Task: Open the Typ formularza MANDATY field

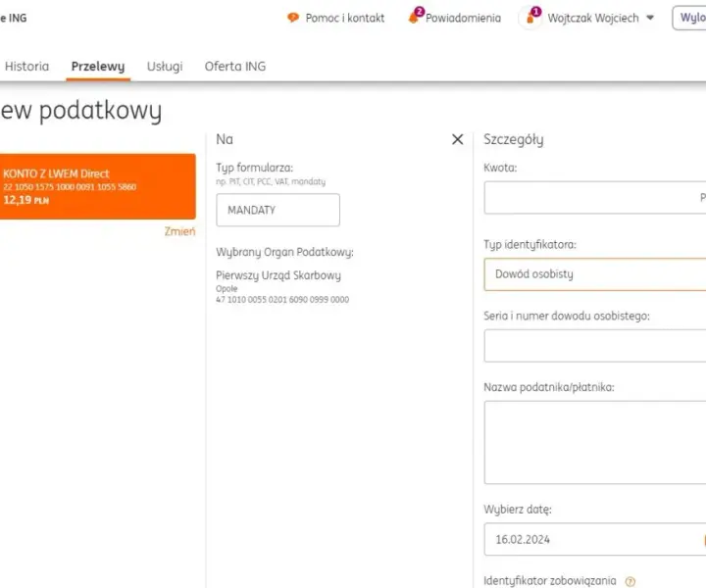Action: coord(277,210)
